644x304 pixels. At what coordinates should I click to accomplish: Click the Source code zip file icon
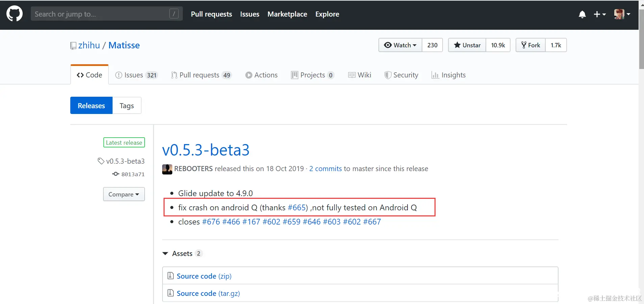click(x=171, y=276)
